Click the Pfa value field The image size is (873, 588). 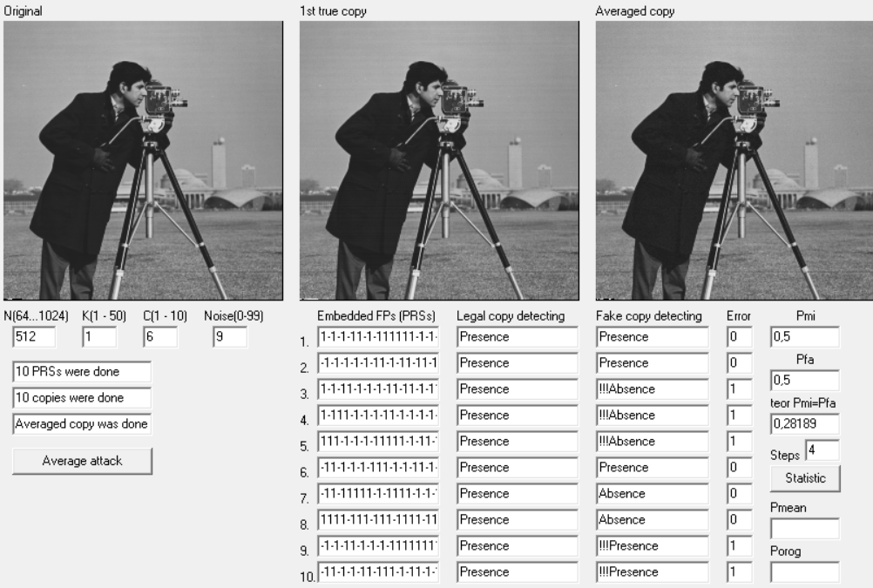[x=805, y=381]
